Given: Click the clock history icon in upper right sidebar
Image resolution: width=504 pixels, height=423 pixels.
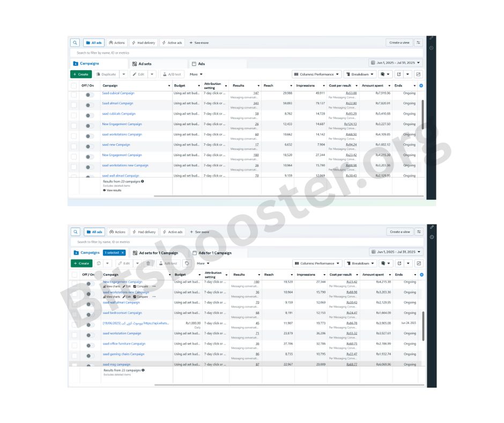Looking at the screenshot, I should [x=432, y=48].
